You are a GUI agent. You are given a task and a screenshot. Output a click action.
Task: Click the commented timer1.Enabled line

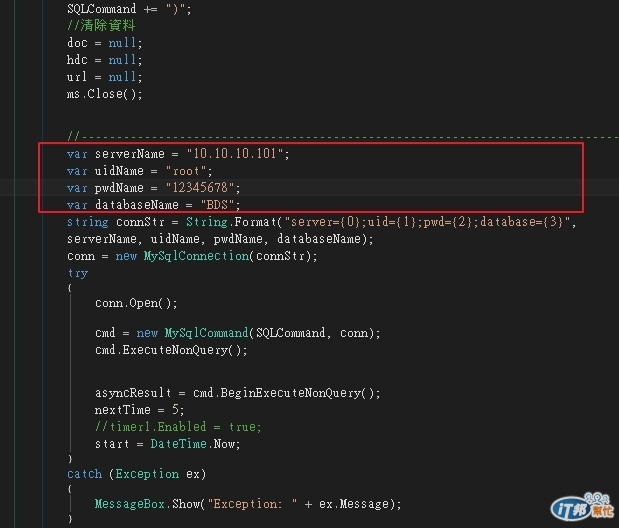tap(178, 427)
